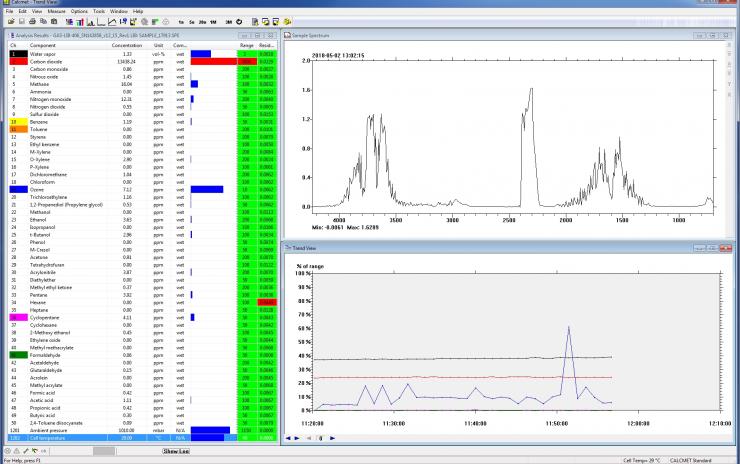Click the red swatch for Carbon dioxide
The width and height of the screenshot is (740, 464).
[18, 62]
